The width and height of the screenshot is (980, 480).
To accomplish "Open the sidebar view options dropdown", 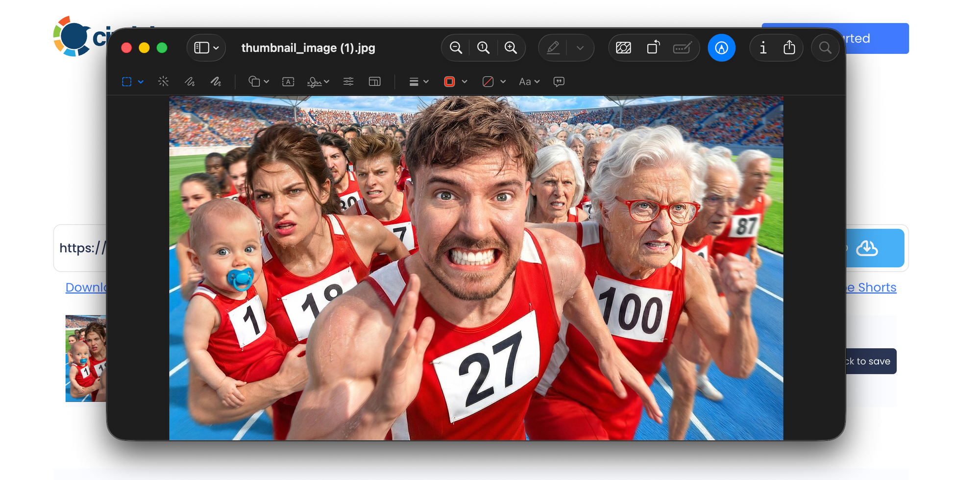I will (206, 48).
